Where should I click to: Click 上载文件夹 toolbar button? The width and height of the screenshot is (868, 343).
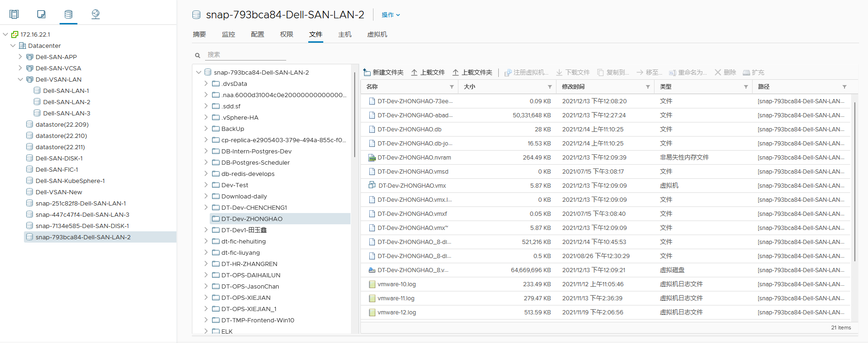click(x=472, y=72)
